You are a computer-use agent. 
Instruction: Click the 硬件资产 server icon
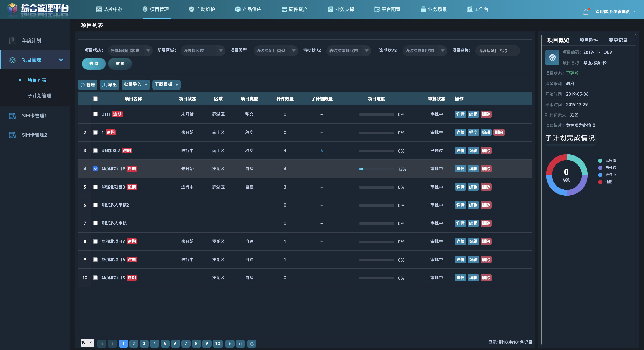[x=284, y=9]
